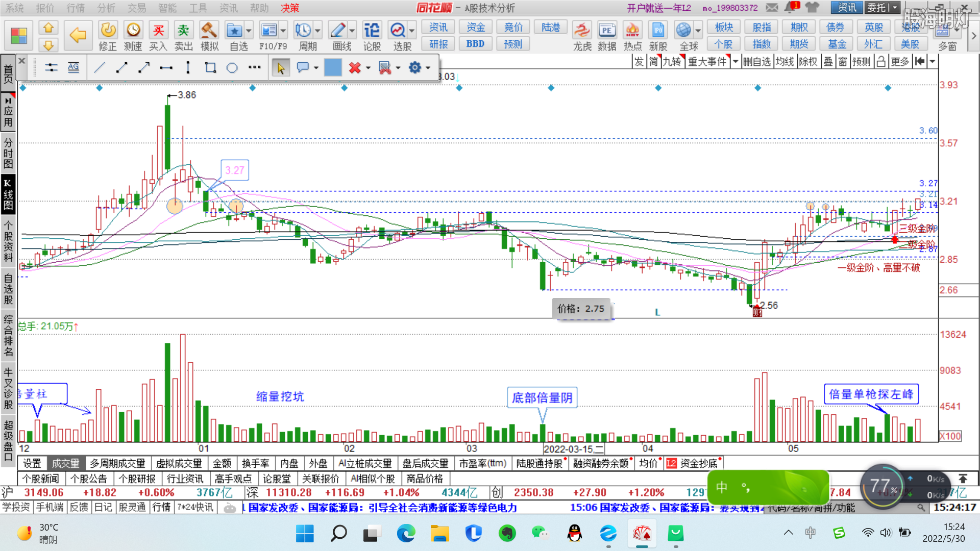Viewport: 980px width, 551px height.
Task: Click the BBD button
Action: pos(475,44)
